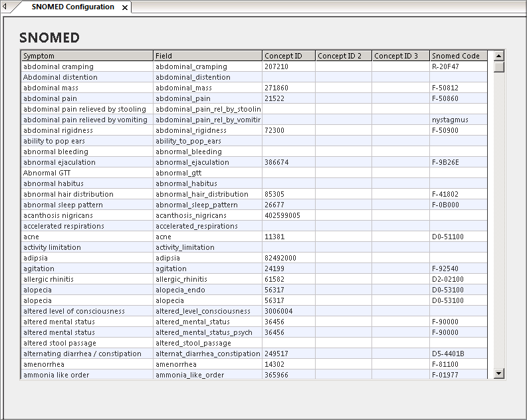Select the 'Abnormal GTT' symptom

87,173
